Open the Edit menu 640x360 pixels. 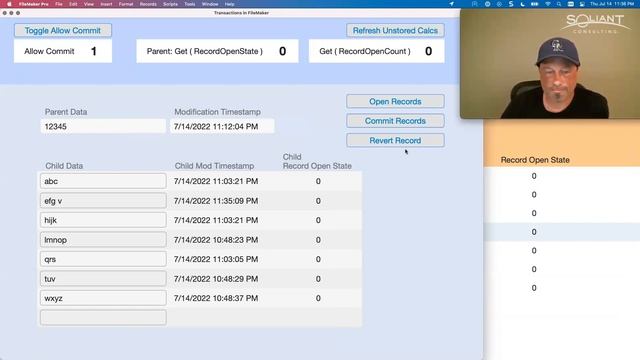[73, 4]
